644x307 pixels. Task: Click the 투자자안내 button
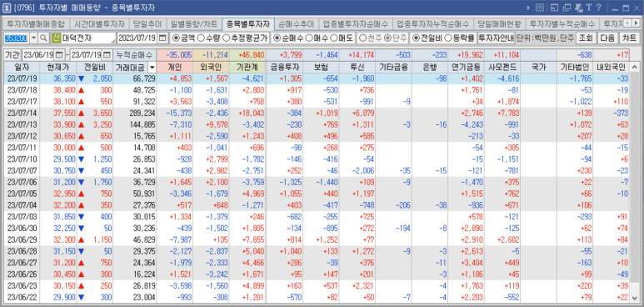497,38
